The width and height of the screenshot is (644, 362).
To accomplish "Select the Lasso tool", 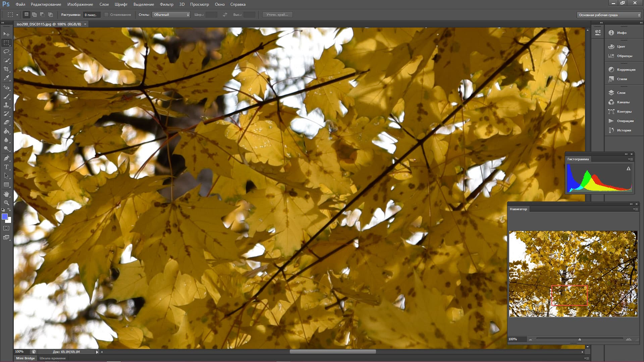I will tap(6, 52).
